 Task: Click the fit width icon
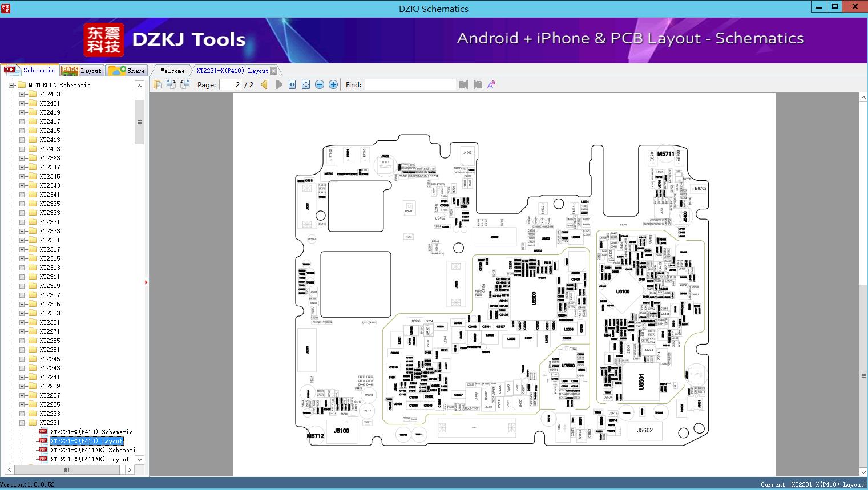pyautogui.click(x=292, y=84)
